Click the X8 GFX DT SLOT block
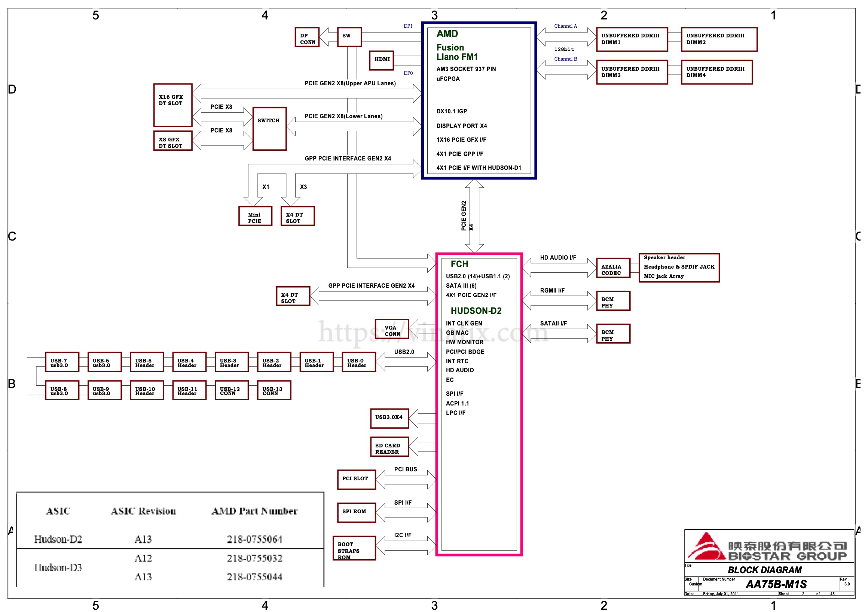 click(x=173, y=141)
